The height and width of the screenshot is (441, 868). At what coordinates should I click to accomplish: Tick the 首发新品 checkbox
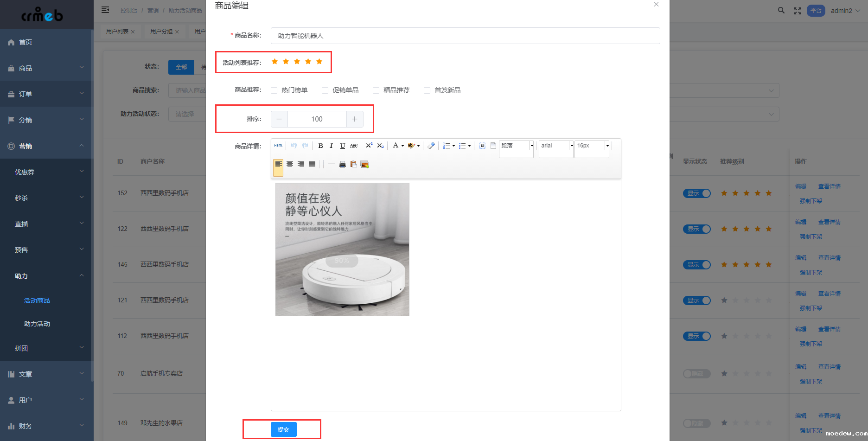[x=427, y=90]
